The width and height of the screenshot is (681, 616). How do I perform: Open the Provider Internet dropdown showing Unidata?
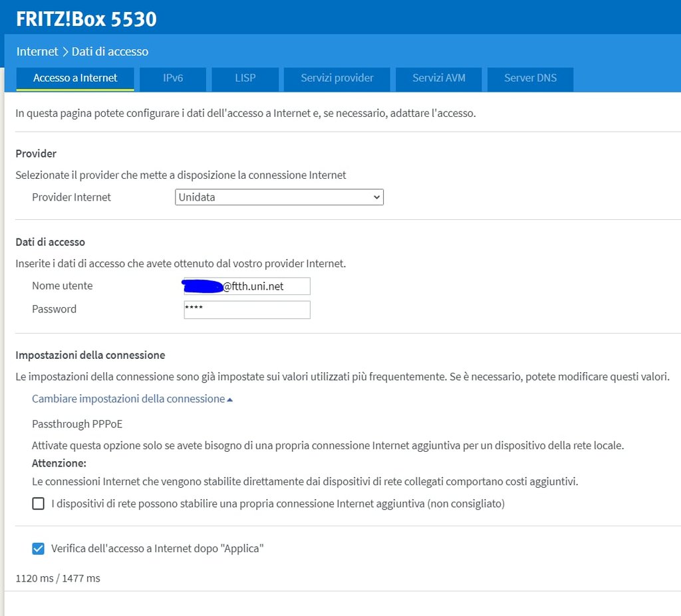click(x=279, y=197)
